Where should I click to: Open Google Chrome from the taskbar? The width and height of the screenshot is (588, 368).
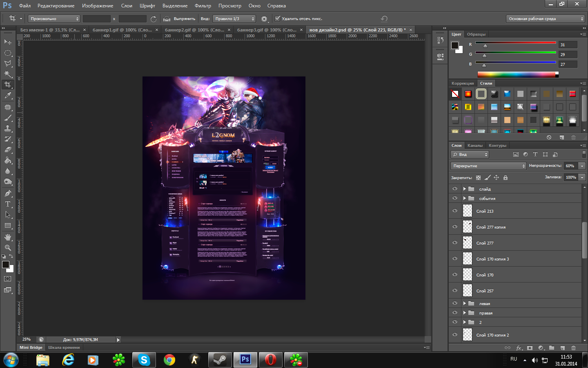[x=169, y=360]
